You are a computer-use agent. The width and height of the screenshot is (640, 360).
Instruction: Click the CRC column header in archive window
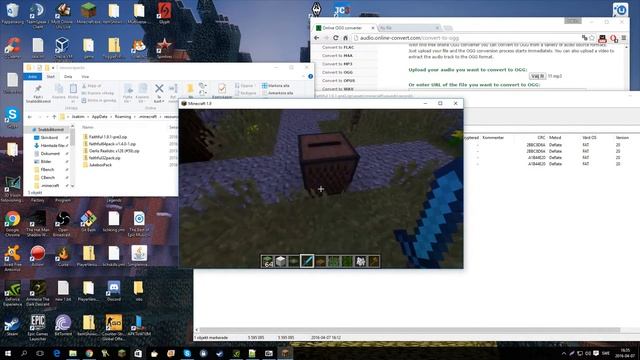point(541,138)
